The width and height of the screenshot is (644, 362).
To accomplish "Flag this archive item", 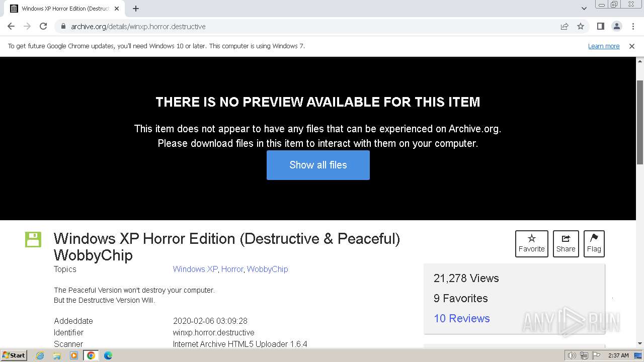I will tap(594, 244).
